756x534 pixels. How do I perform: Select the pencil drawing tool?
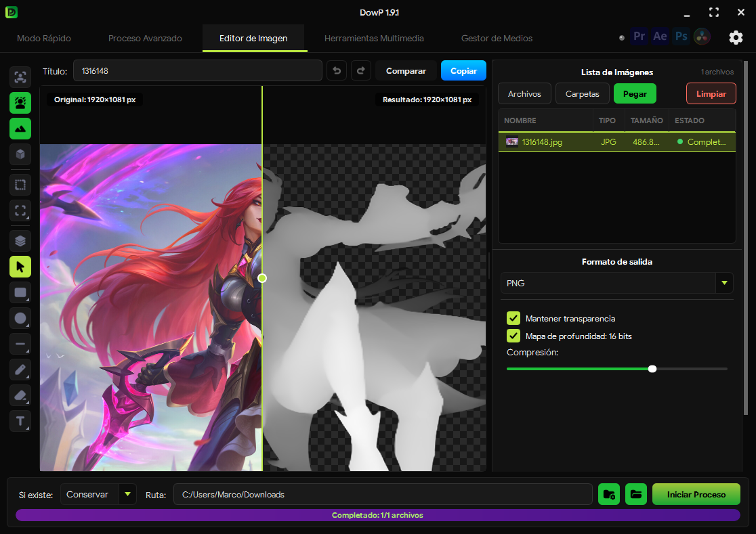[20, 370]
